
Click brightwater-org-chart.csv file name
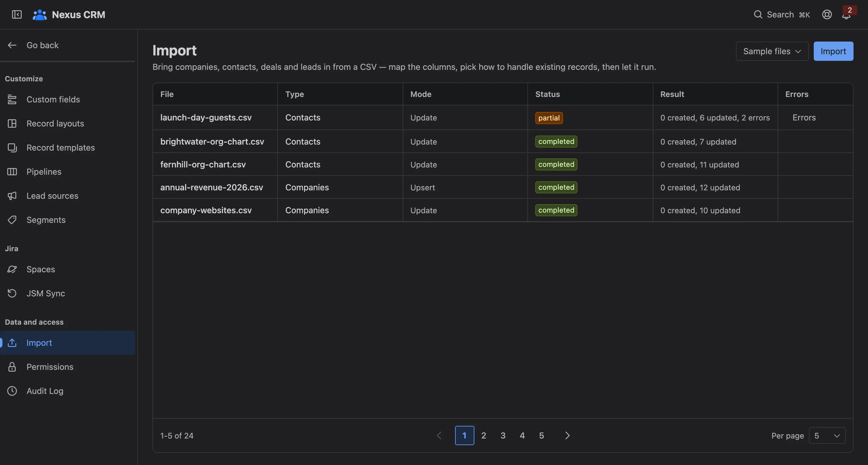pos(212,142)
